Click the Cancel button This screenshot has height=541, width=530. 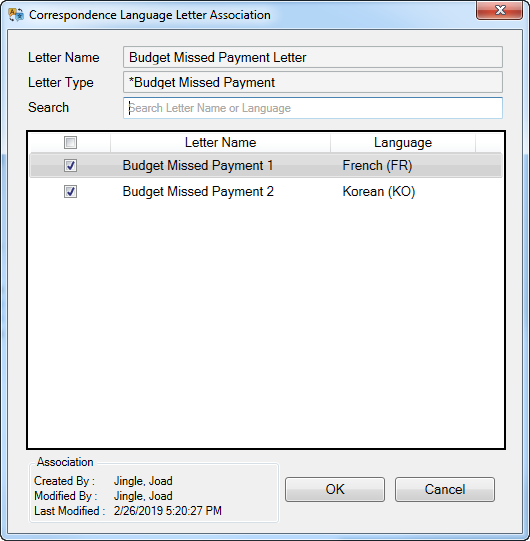[445, 489]
